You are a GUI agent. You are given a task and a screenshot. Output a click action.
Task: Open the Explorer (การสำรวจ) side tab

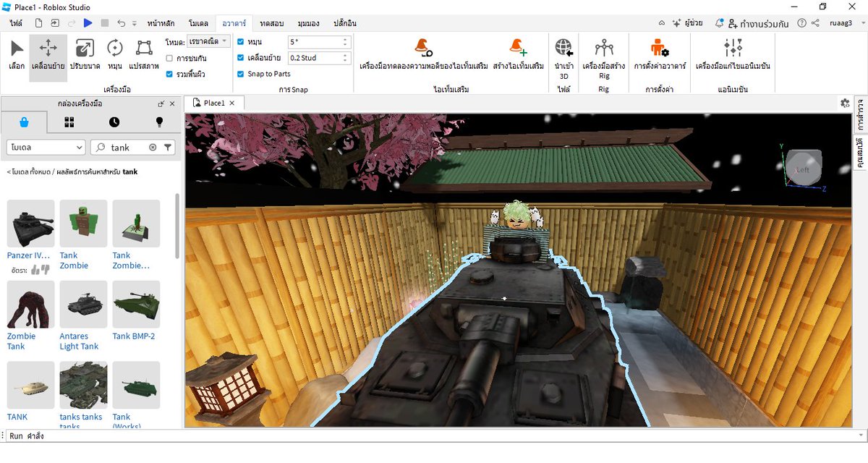click(860, 114)
